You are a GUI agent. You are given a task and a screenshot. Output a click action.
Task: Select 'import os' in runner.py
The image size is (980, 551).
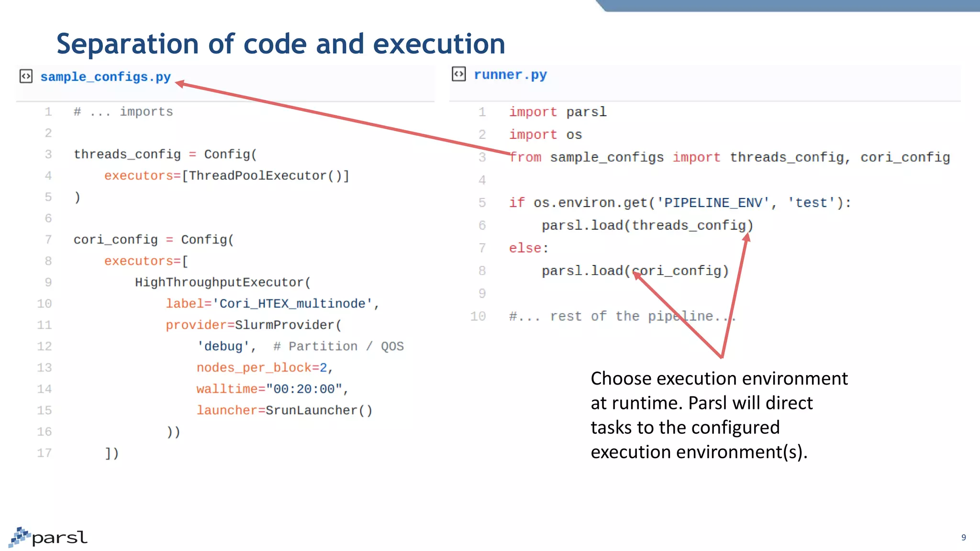click(x=546, y=135)
